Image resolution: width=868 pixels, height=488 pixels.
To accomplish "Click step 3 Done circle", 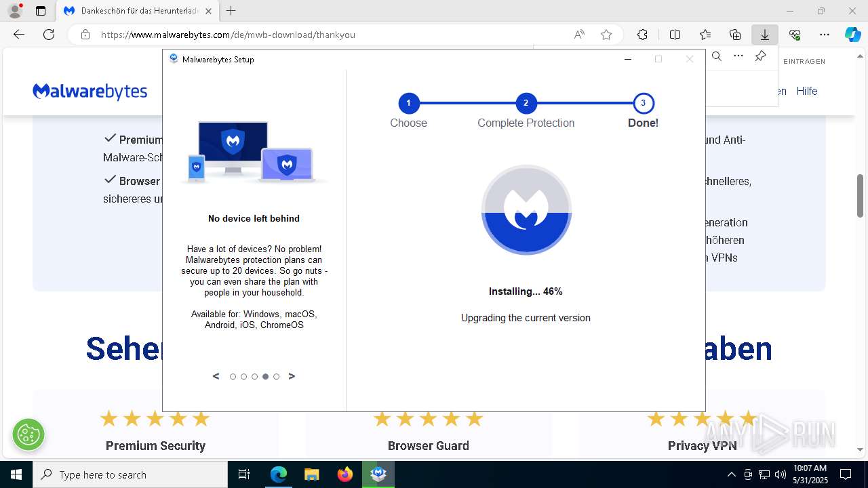I will [x=643, y=103].
